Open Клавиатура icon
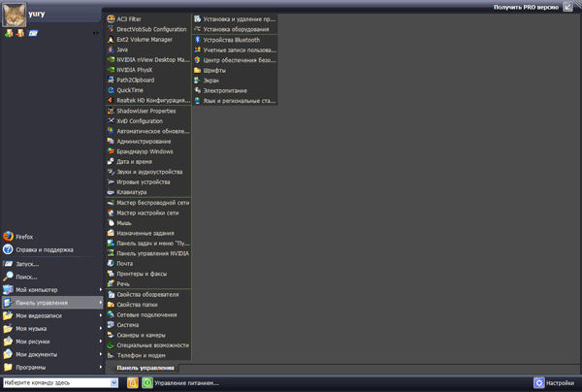The image size is (582, 392). coord(111,192)
